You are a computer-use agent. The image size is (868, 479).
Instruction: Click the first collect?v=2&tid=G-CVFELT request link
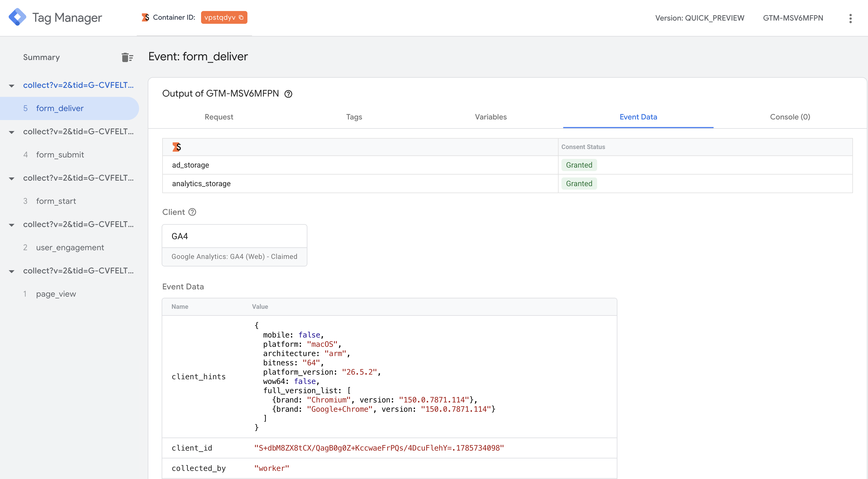tap(78, 85)
